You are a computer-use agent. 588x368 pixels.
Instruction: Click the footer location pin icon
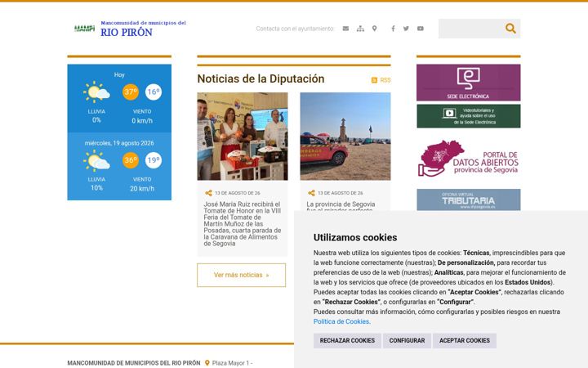click(x=207, y=363)
